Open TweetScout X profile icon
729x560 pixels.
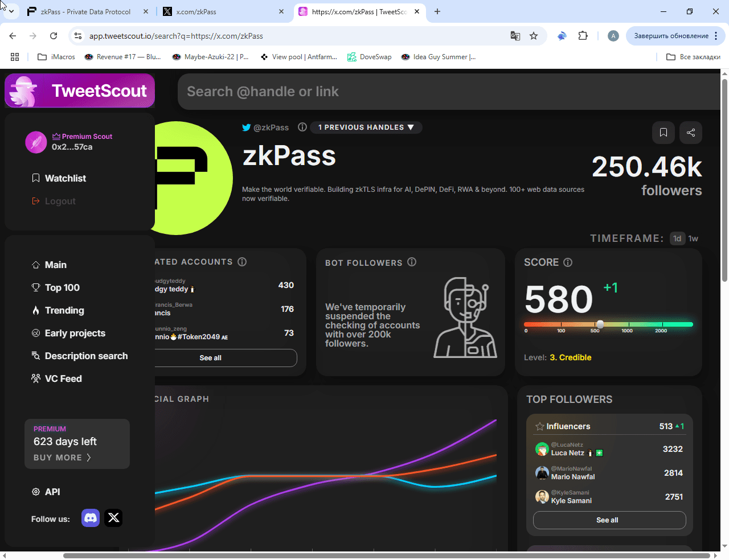tap(113, 518)
